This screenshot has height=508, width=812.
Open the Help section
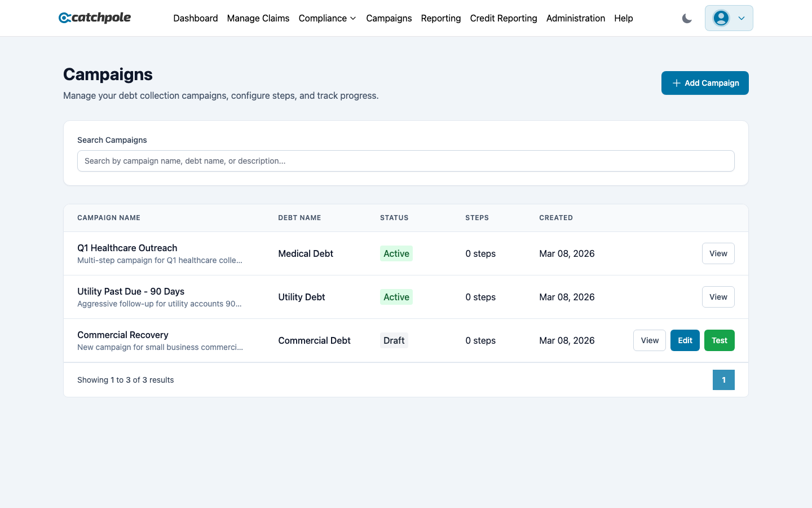click(624, 18)
